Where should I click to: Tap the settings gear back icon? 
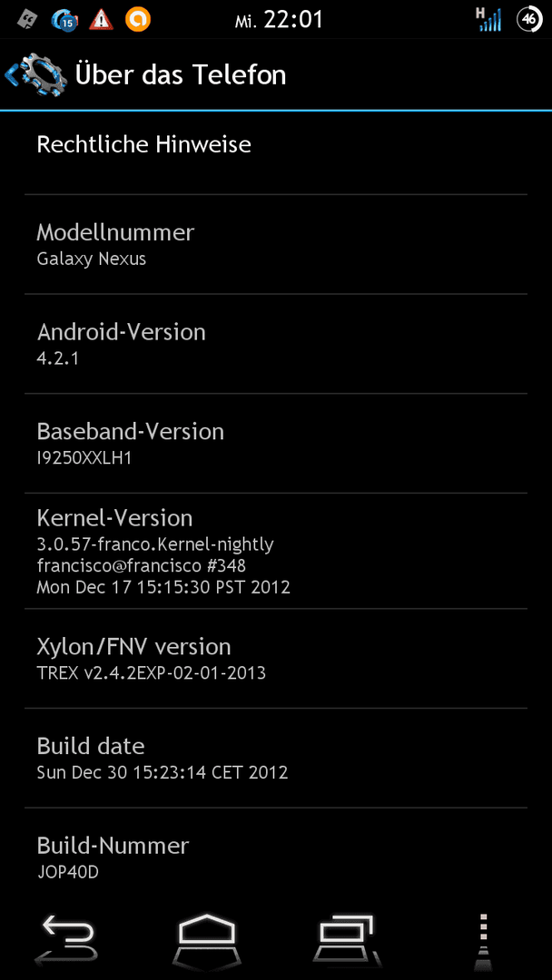click(x=35, y=75)
